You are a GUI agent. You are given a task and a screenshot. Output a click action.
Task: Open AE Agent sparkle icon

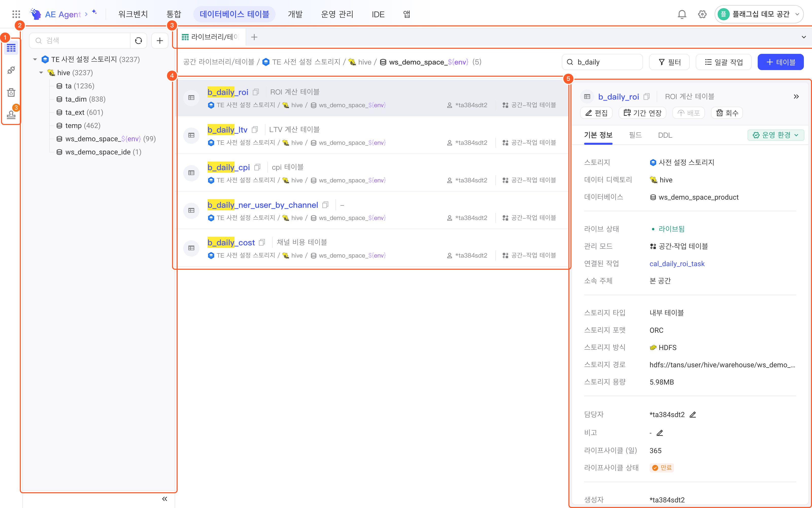pyautogui.click(x=94, y=12)
